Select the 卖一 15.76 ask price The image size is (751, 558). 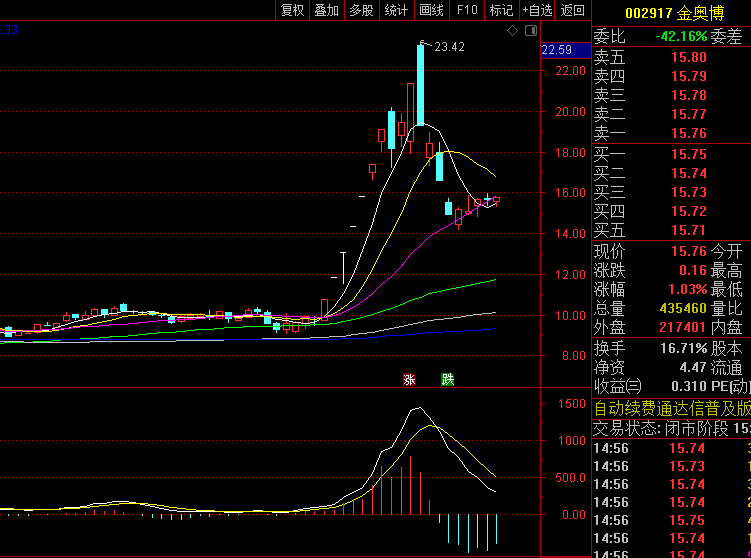[x=688, y=133]
